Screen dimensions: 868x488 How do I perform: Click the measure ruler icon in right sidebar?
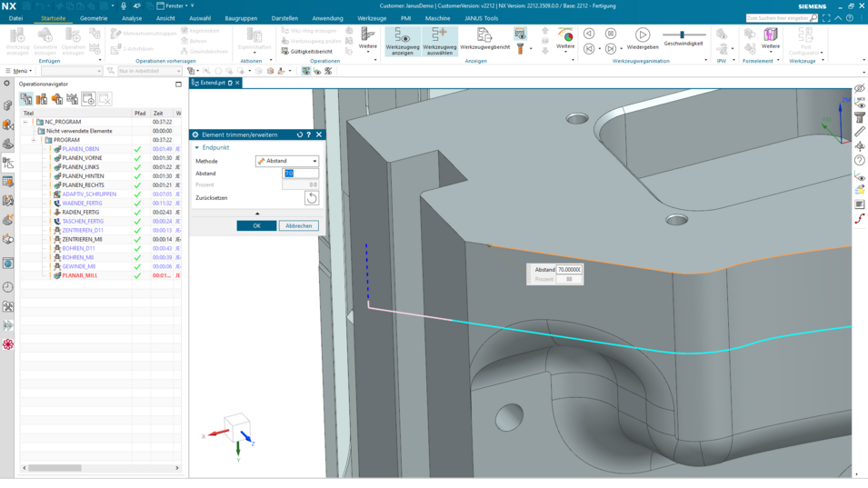[859, 132]
